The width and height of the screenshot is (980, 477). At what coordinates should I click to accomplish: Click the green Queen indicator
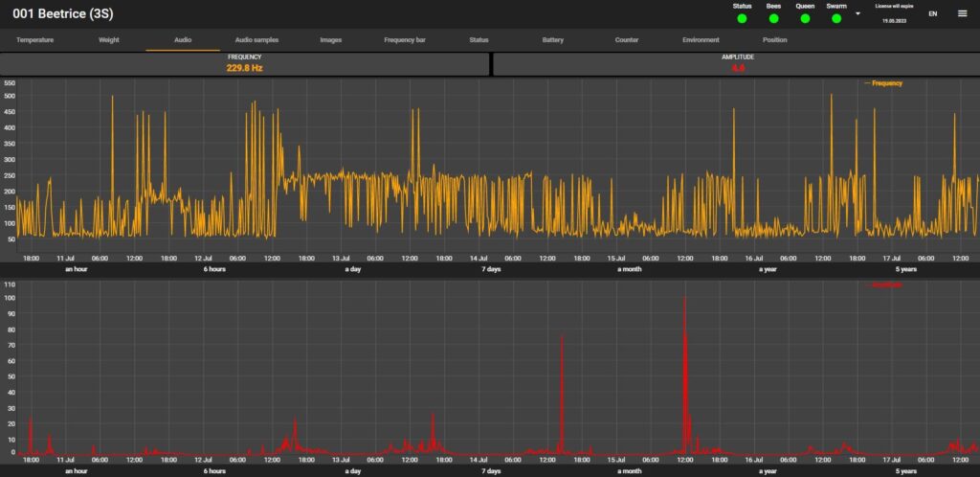click(805, 19)
